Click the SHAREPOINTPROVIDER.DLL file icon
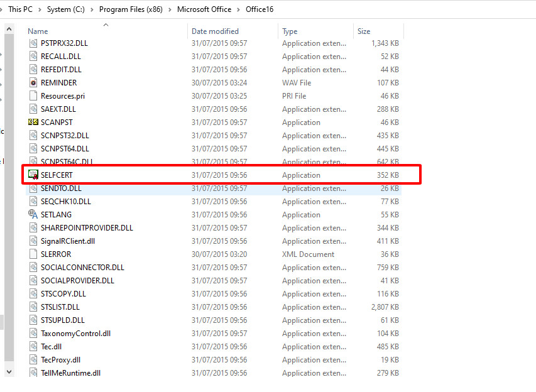536x392 pixels. pos(33,227)
